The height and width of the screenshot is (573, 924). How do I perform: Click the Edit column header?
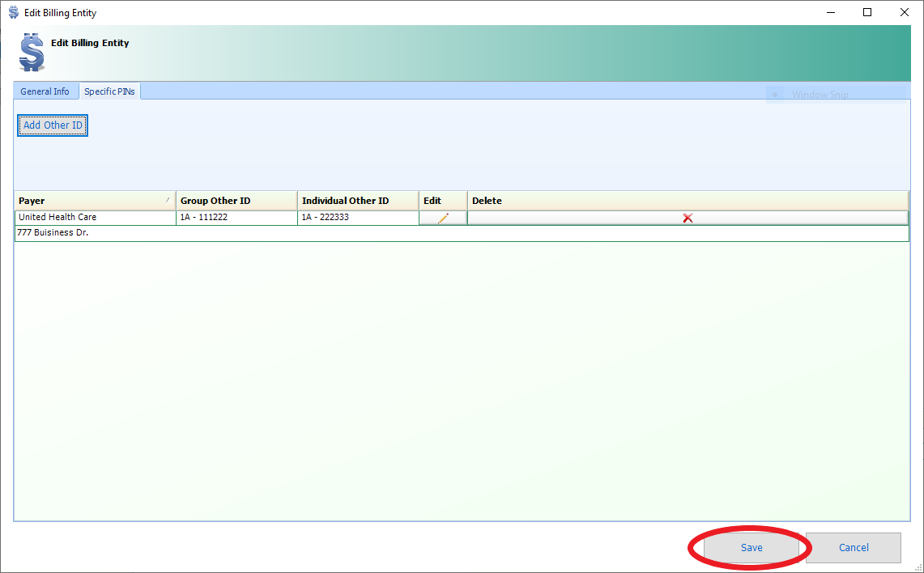[442, 201]
